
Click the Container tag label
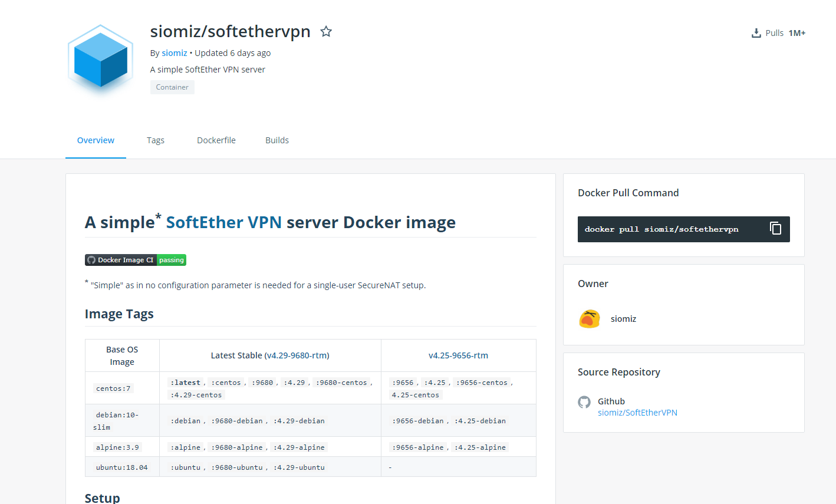point(172,87)
